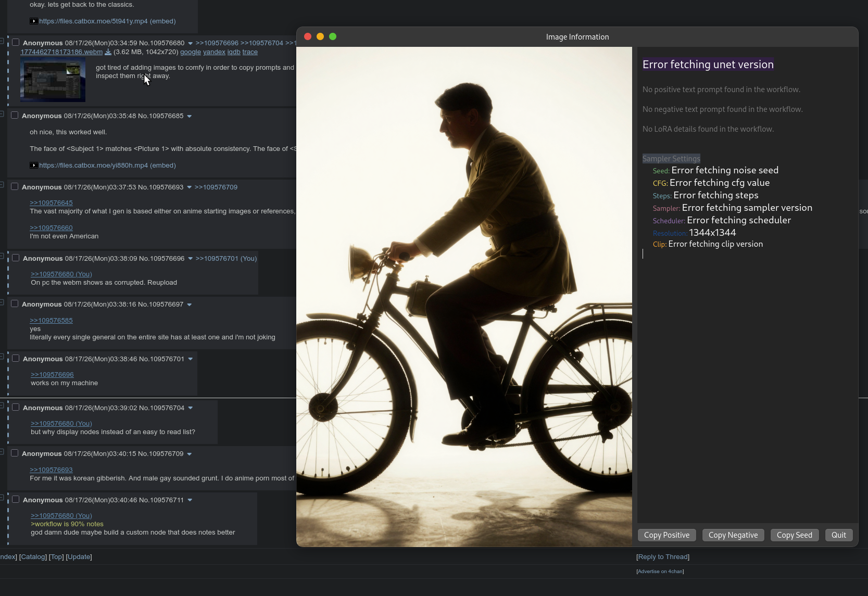Click the Copy Negative button
This screenshot has height=596, width=868.
(733, 535)
